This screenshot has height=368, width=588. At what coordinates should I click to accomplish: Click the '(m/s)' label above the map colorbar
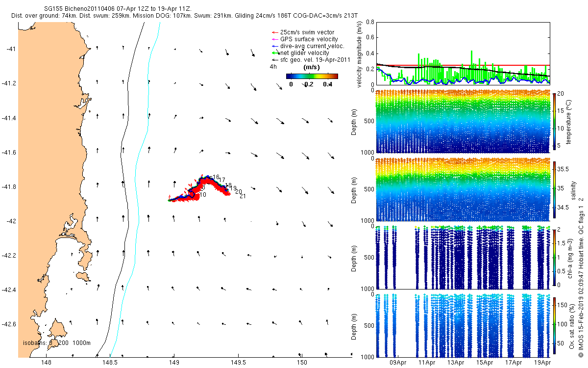312,67
